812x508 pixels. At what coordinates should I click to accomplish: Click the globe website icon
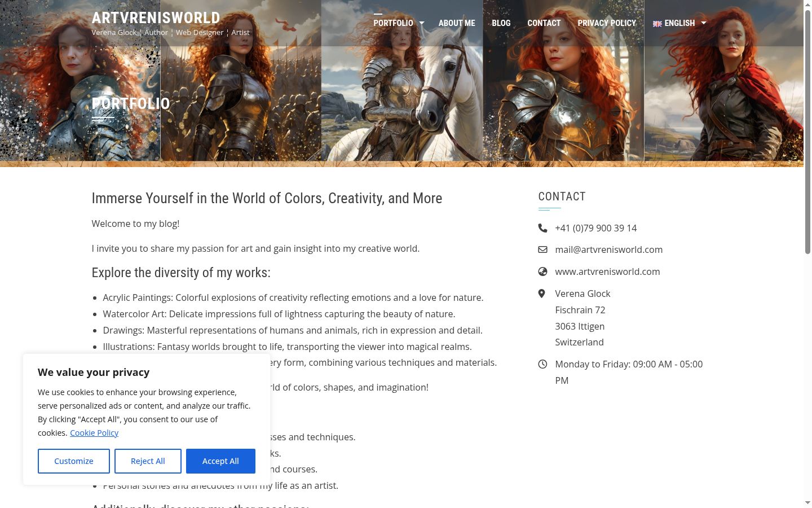[542, 271]
